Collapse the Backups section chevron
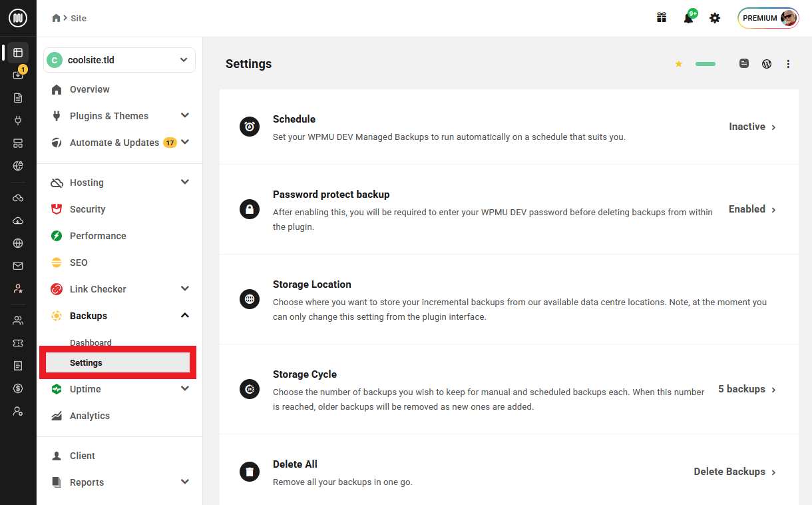The height and width of the screenshot is (505, 812). click(x=185, y=315)
